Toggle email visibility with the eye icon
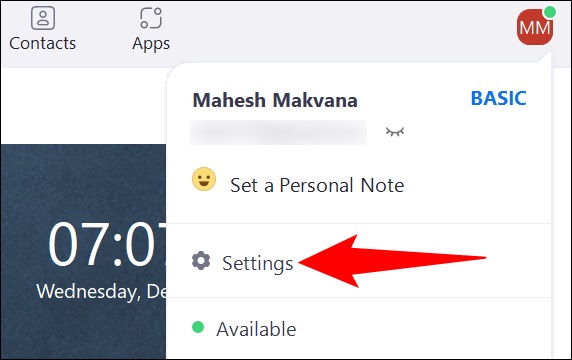The image size is (572, 360). [x=395, y=131]
